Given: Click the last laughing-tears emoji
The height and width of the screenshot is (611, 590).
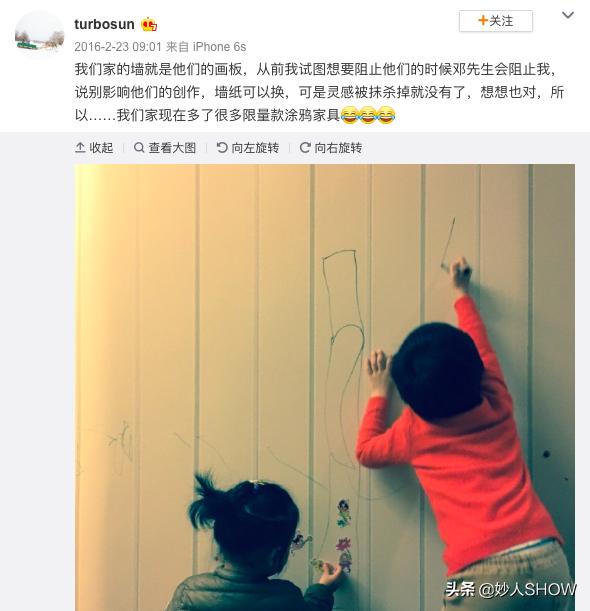Looking at the screenshot, I should (386, 115).
